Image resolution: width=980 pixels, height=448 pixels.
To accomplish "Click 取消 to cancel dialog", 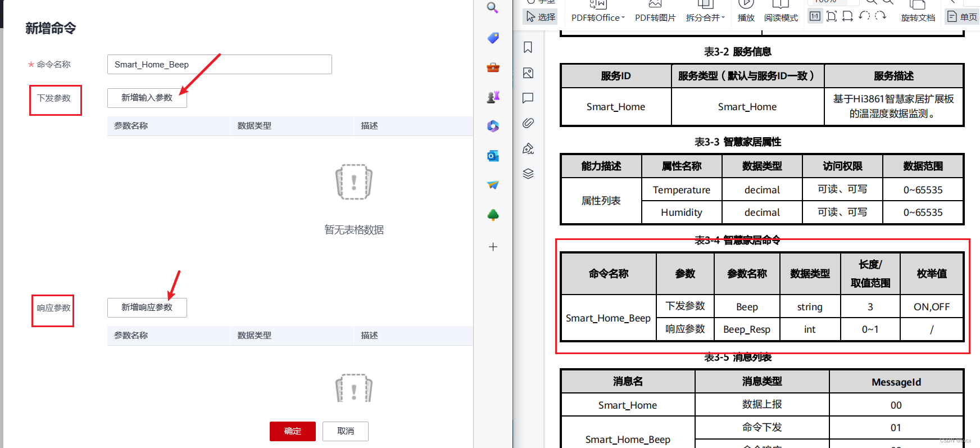I will pyautogui.click(x=346, y=431).
